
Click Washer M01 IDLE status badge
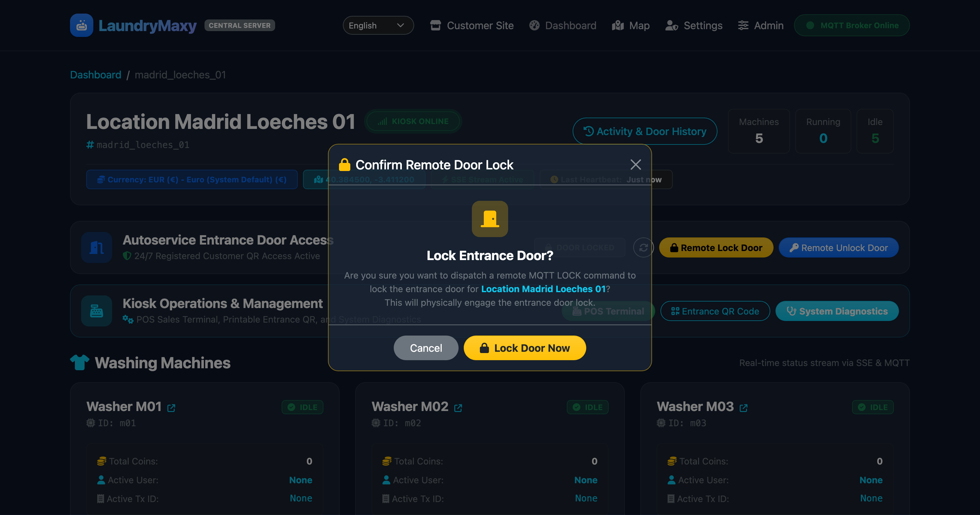(302, 407)
